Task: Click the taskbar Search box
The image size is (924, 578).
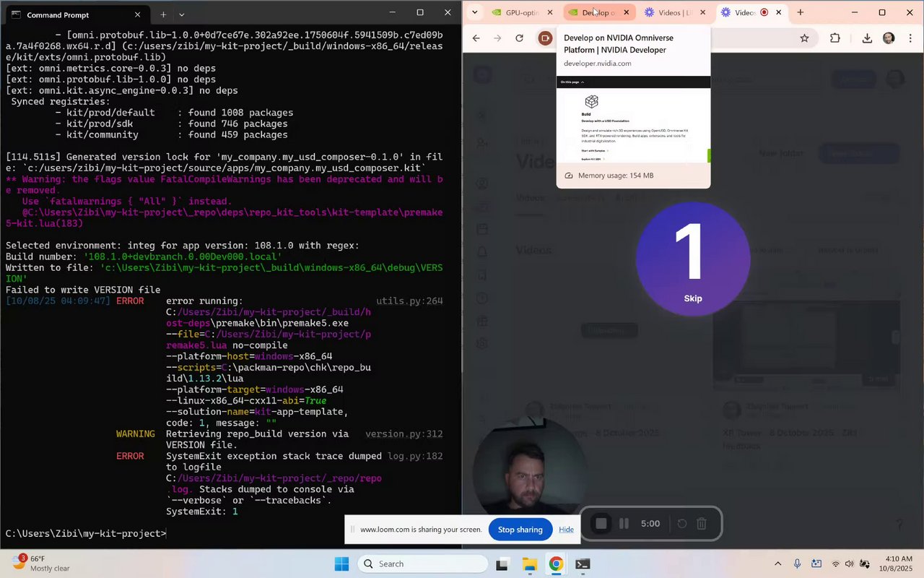Action: tap(423, 564)
